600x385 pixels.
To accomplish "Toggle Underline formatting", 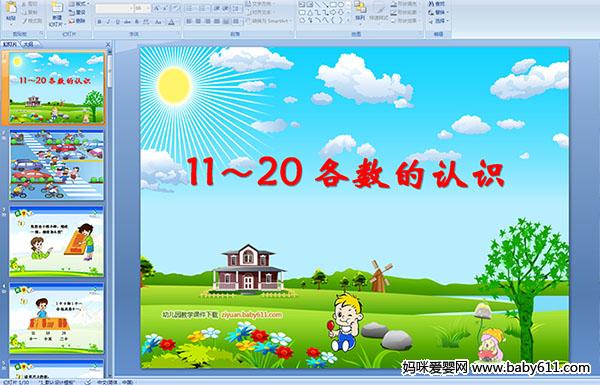I will click(x=118, y=22).
